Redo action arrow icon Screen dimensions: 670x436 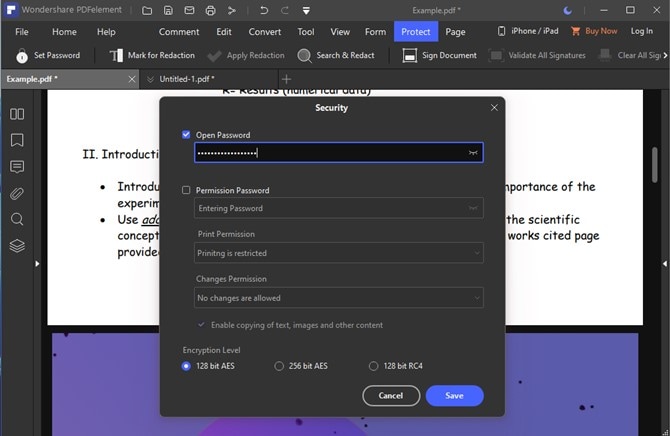(285, 10)
